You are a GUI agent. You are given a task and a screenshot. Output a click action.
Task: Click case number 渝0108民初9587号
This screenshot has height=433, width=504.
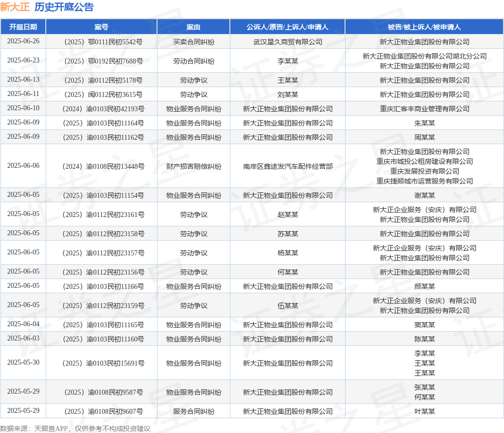[103, 392]
